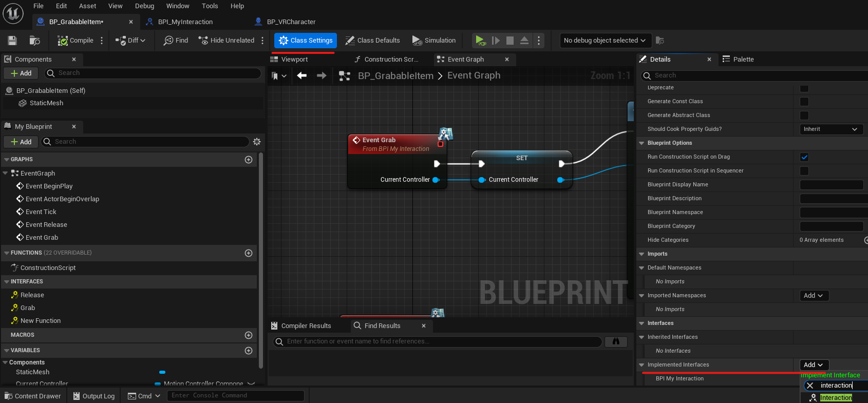
Task: Open Class Settings
Action: (306, 41)
